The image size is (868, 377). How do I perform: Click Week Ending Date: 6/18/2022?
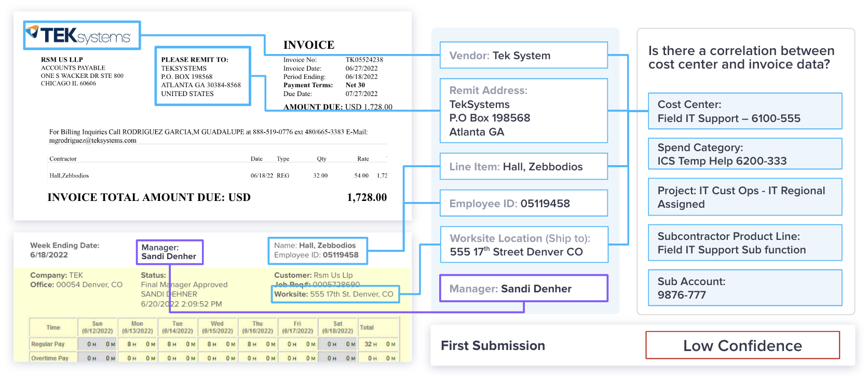(64, 250)
